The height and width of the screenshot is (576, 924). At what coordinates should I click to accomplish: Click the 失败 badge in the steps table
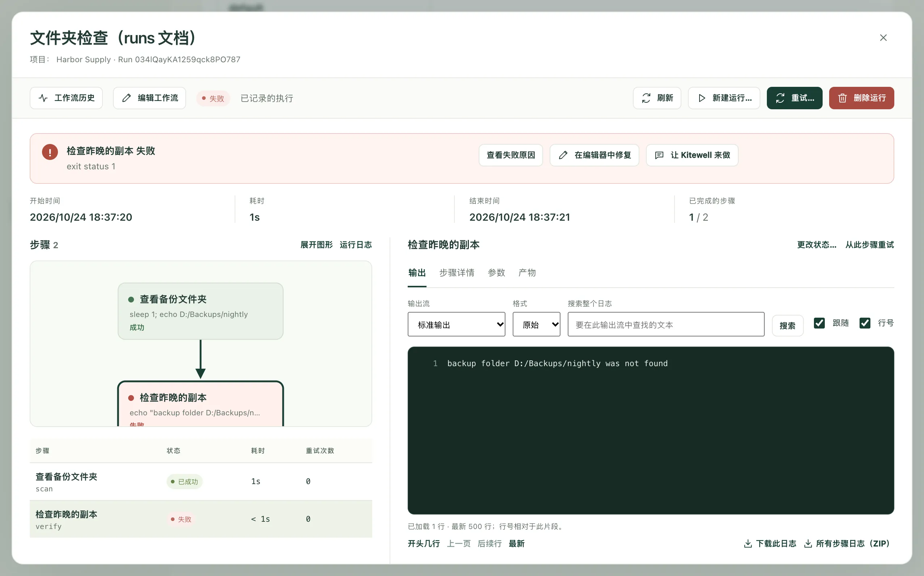181,519
